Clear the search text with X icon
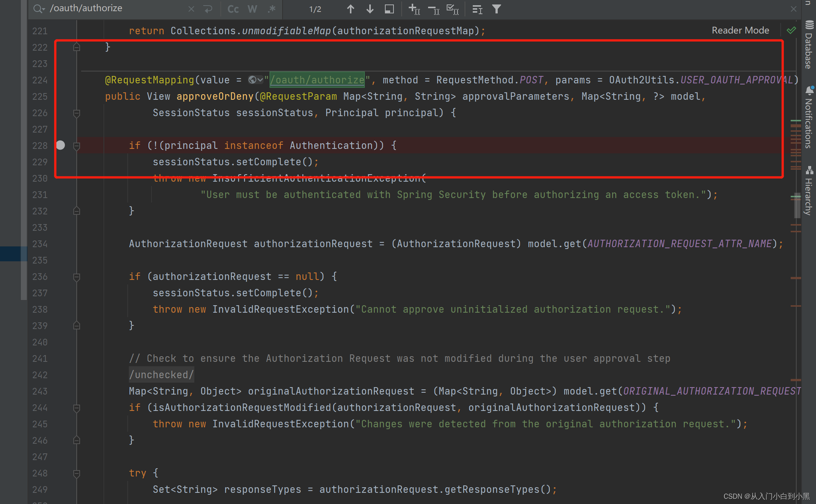Image resolution: width=816 pixels, height=504 pixels. tap(191, 9)
